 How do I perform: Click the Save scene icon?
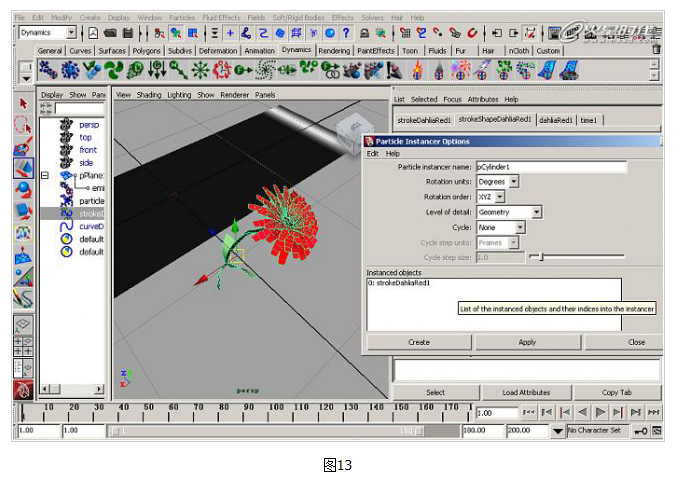(x=128, y=33)
